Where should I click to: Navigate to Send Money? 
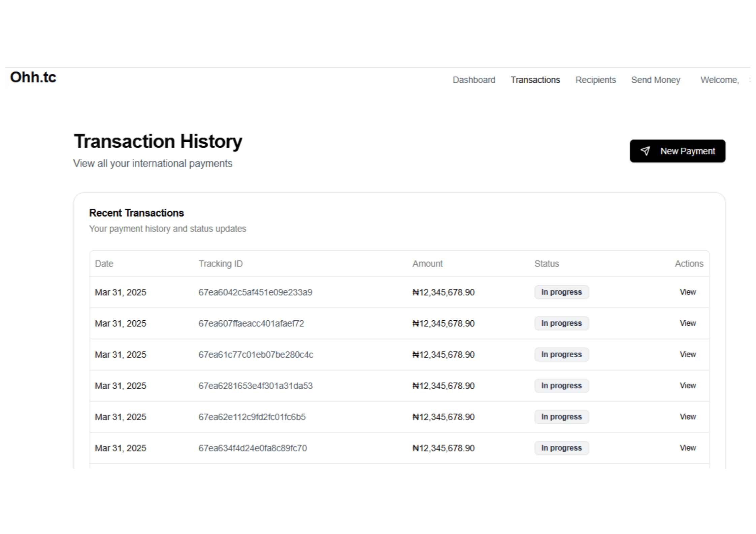[655, 80]
